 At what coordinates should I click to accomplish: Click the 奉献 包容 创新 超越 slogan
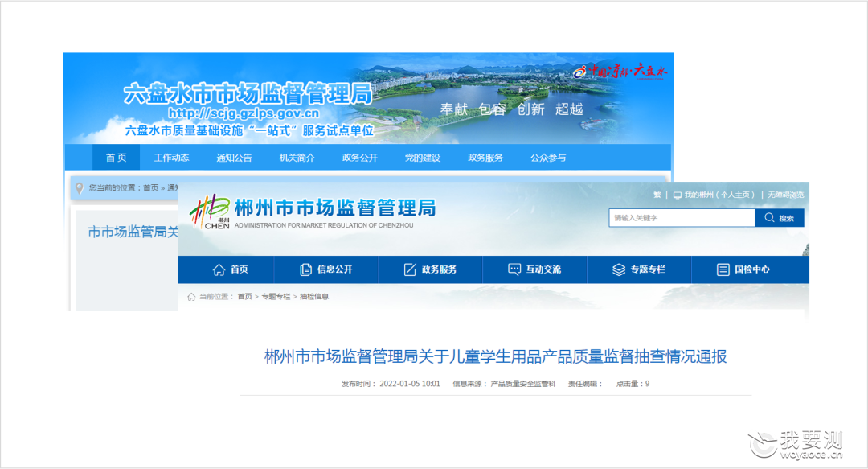(x=511, y=109)
